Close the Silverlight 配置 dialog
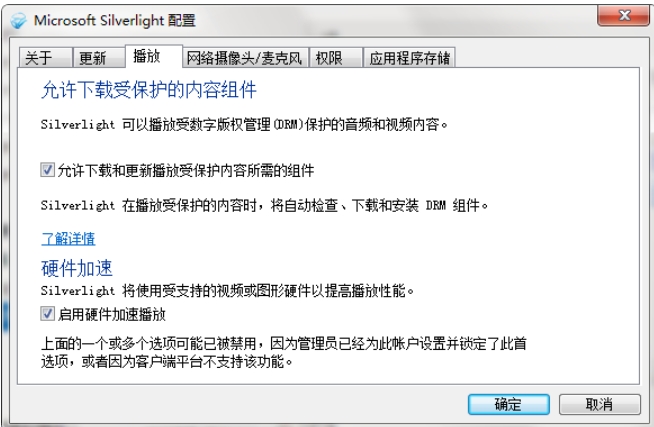This screenshot has width=654, height=427. tap(623, 16)
